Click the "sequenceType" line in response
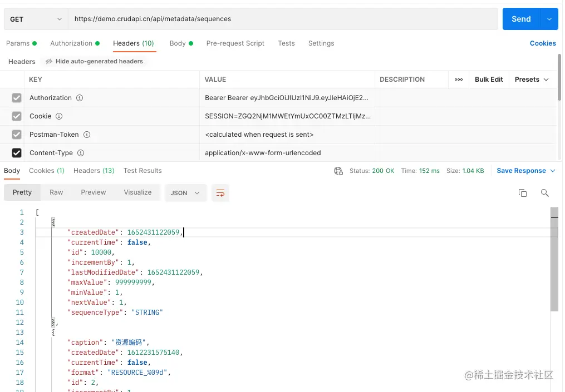565x392 pixels. (x=115, y=312)
